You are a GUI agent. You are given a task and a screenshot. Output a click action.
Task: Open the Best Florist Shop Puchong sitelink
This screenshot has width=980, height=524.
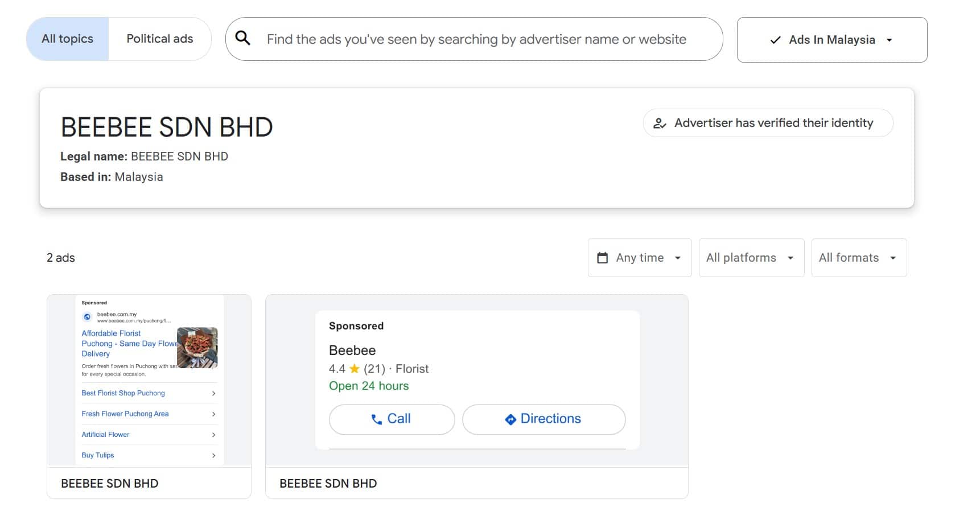point(123,393)
